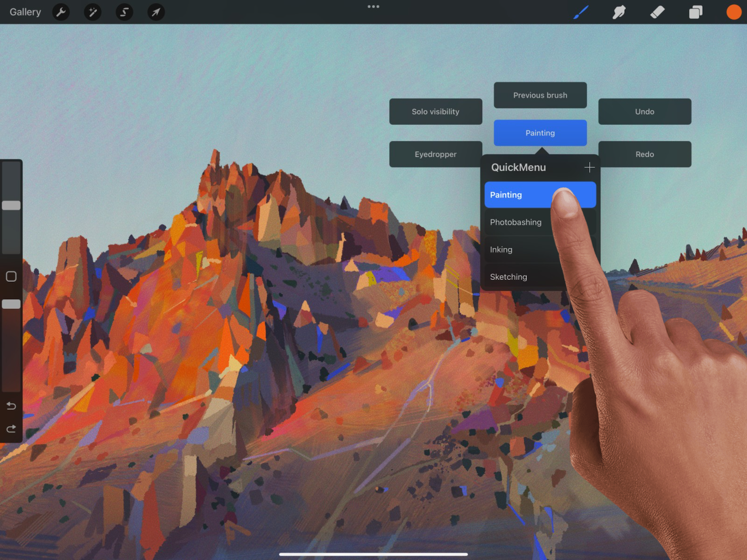Select the Photobashing profile
The image size is (747, 560).
(540, 222)
